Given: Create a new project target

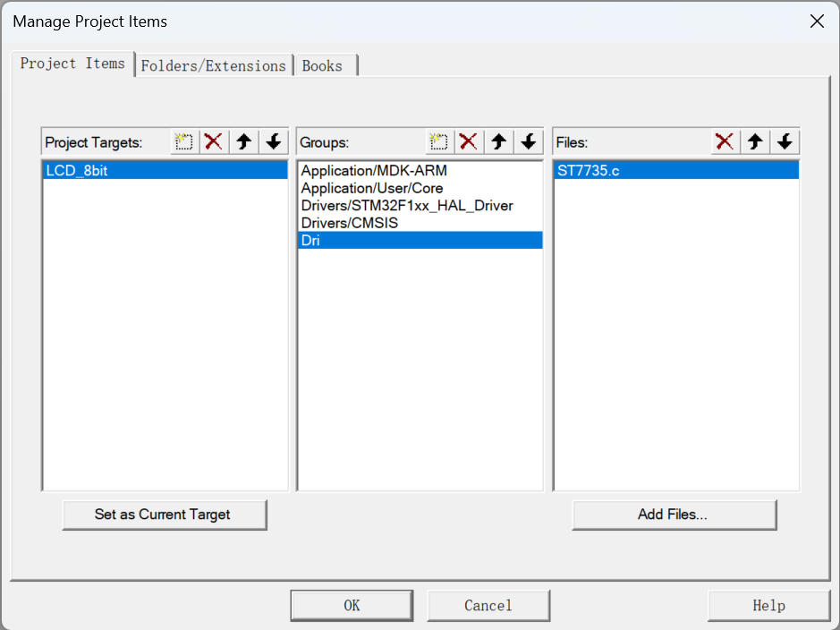Looking at the screenshot, I should (x=184, y=142).
